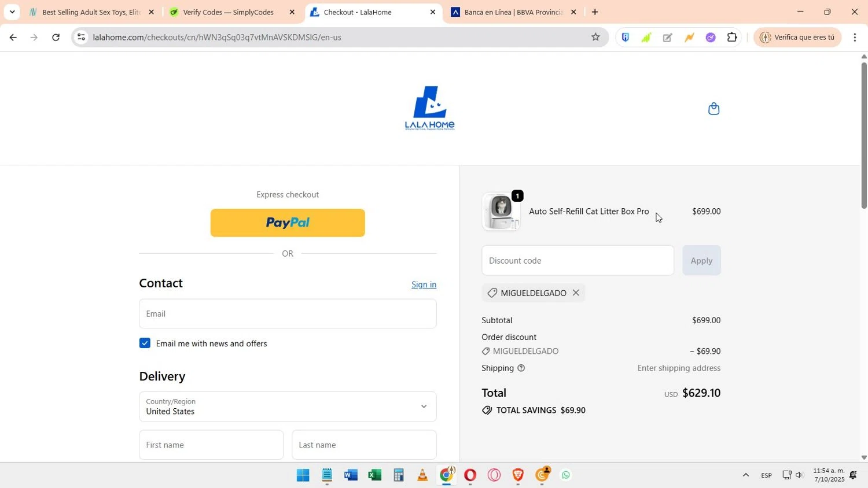Image resolution: width=868 pixels, height=488 pixels.
Task: Focus the Email input field
Action: pos(288,313)
